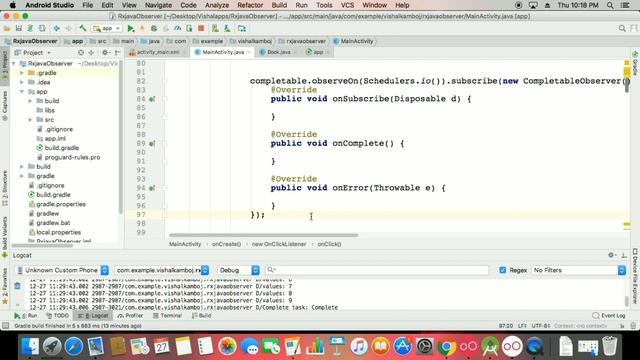
Task: Expand the src folder in the project tree
Action: (x=30, y=120)
